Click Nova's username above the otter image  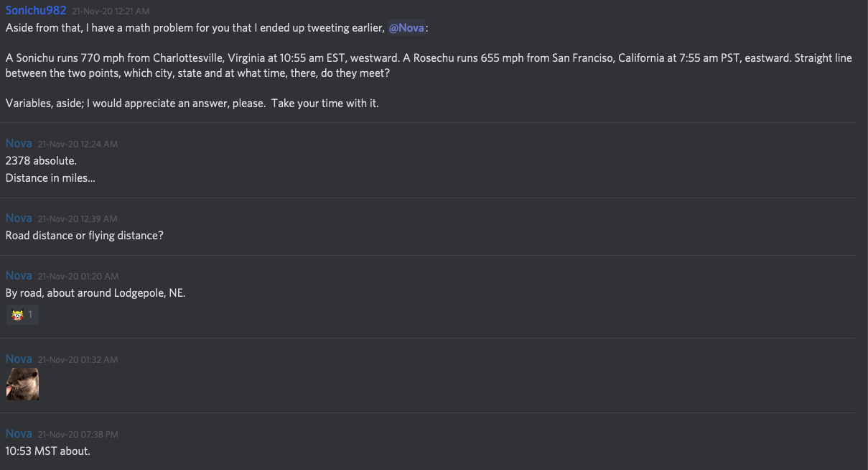19,359
